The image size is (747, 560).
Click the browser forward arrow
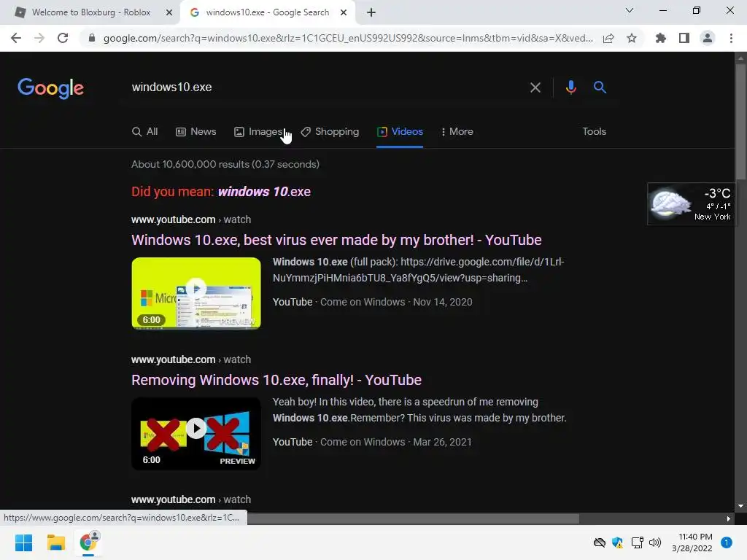[39, 38]
